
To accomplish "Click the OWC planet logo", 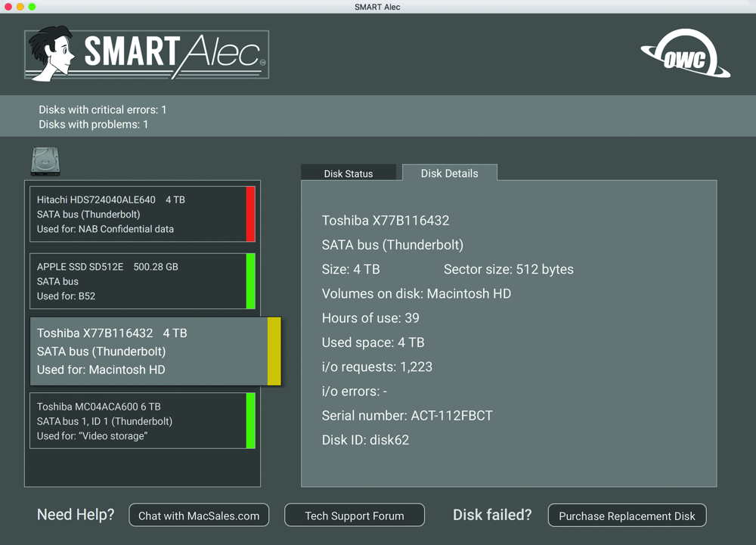I will pos(685,53).
